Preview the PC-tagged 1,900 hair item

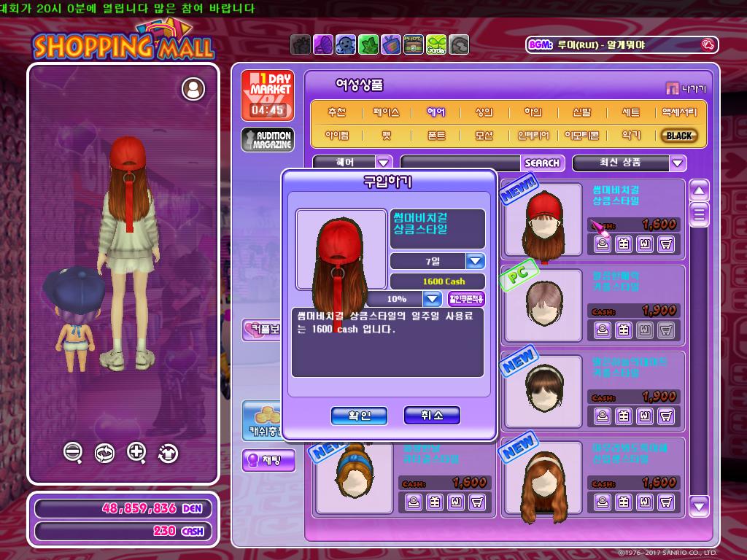(603, 330)
